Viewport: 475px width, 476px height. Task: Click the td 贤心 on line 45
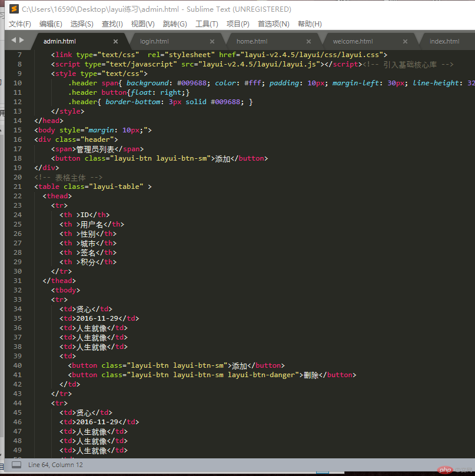(86, 412)
